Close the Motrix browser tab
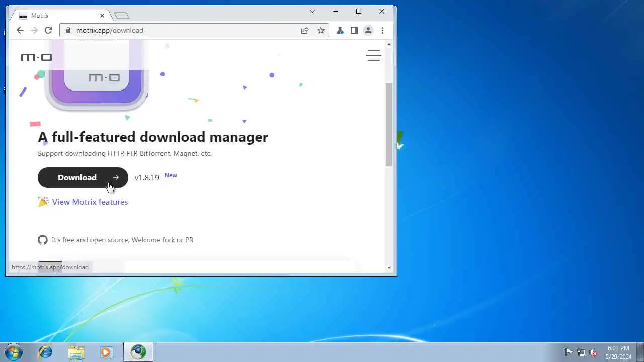Screen dimensions: 644x362 [x=102, y=16]
